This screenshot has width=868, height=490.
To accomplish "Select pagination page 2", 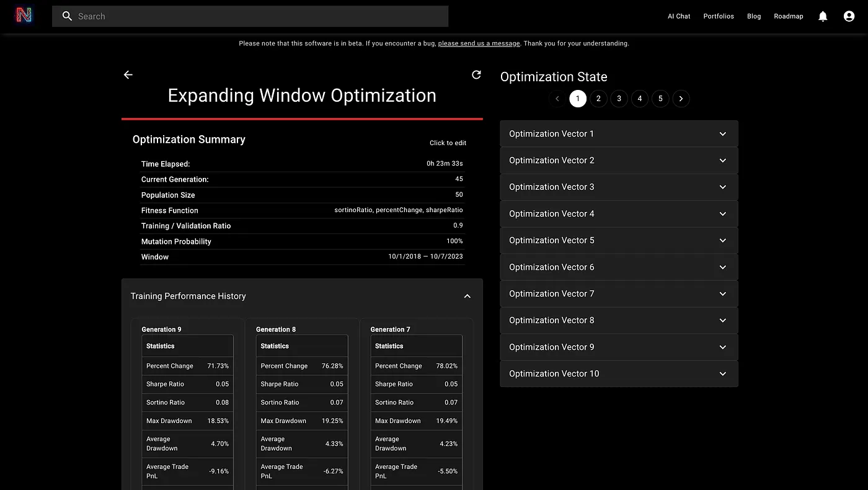I will (598, 99).
